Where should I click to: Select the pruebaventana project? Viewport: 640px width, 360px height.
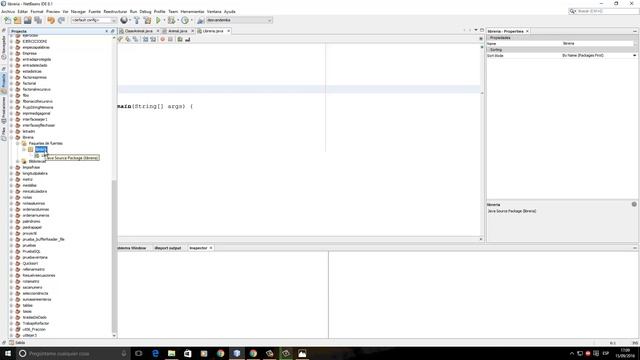point(35,258)
